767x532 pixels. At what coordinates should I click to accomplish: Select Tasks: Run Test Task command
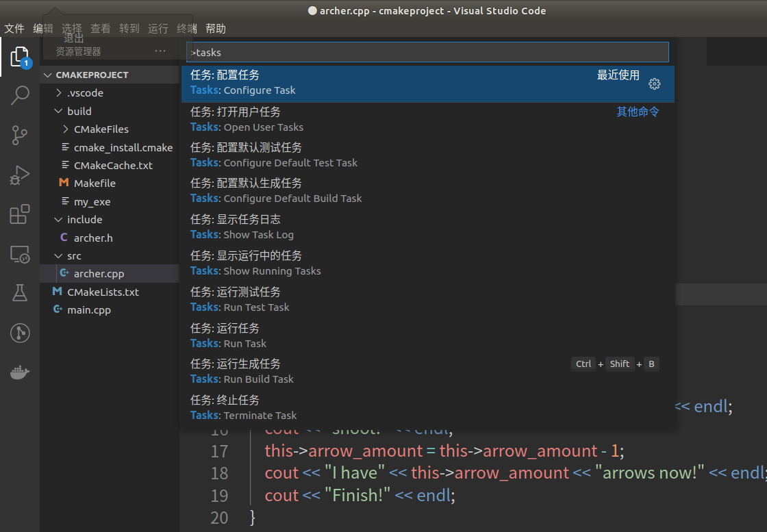coord(427,300)
